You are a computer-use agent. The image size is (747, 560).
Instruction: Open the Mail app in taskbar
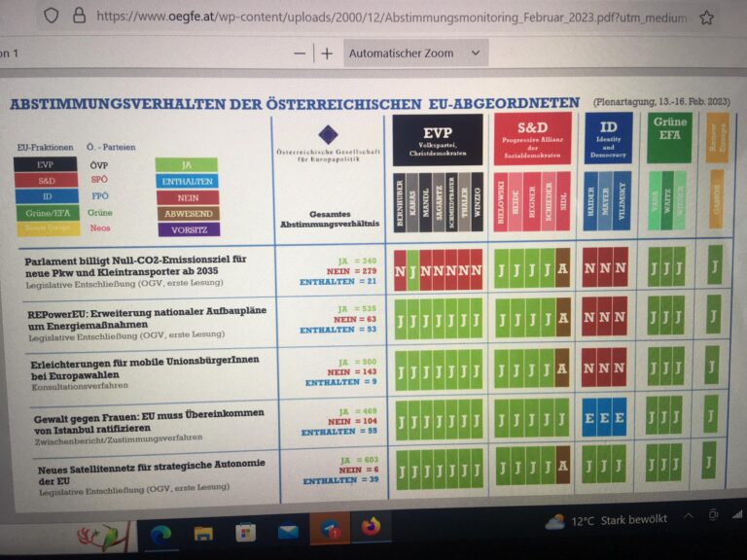(288, 532)
